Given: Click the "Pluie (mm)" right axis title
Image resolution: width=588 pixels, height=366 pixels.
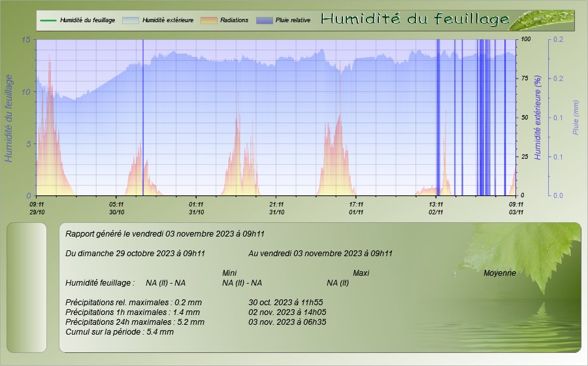Looking at the screenshot, I should pyautogui.click(x=576, y=118).
